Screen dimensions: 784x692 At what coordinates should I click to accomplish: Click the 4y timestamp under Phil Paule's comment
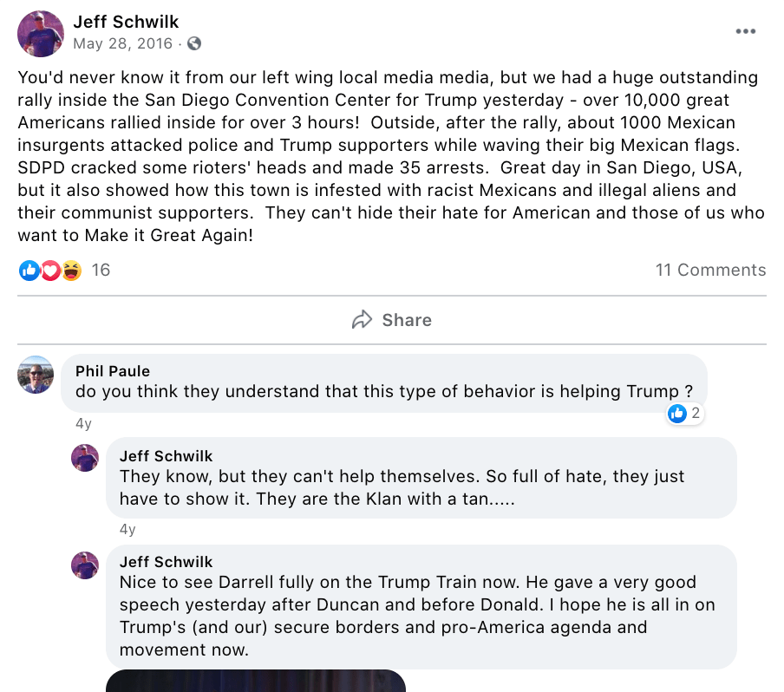click(83, 424)
